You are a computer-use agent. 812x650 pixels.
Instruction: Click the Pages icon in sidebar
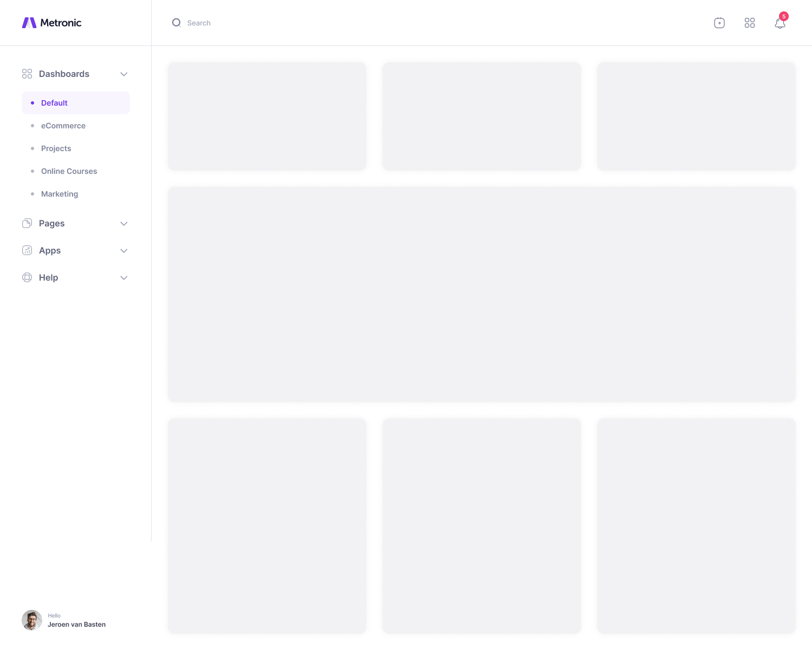[27, 223]
